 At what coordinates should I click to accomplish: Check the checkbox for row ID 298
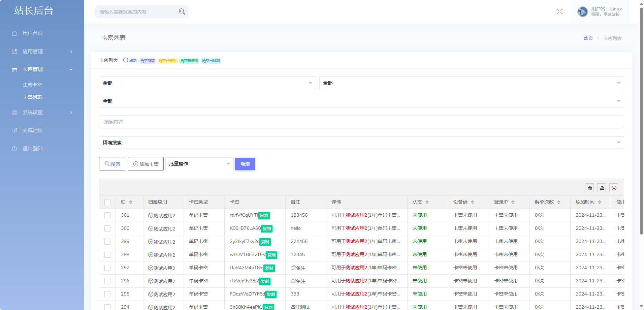[107, 255]
